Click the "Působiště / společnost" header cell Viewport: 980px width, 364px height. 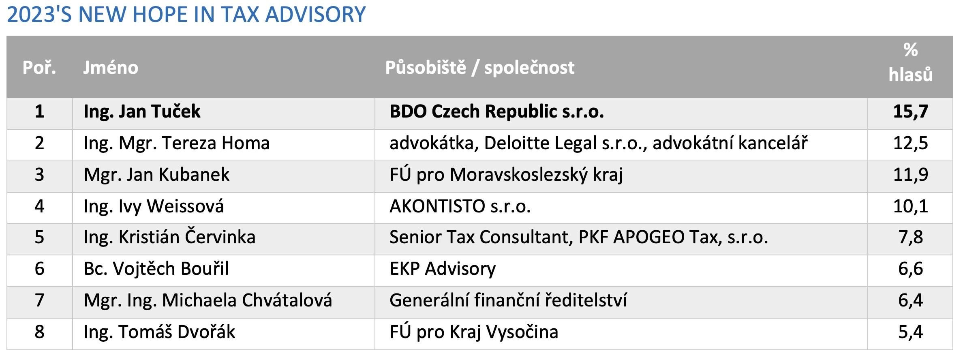tap(621, 67)
